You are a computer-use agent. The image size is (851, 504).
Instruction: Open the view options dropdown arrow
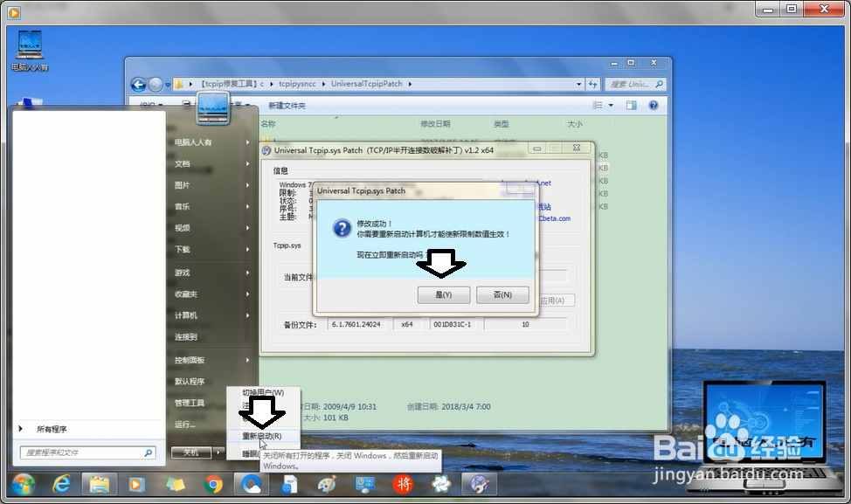(611, 105)
